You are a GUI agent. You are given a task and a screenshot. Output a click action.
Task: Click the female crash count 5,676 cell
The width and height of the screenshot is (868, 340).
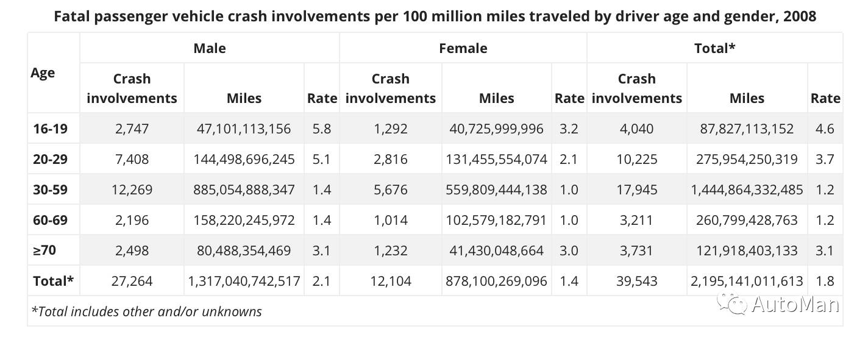pos(390,189)
